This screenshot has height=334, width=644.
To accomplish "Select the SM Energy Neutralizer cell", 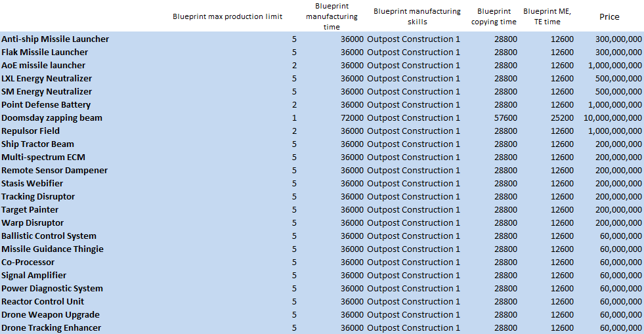I will click(47, 91).
